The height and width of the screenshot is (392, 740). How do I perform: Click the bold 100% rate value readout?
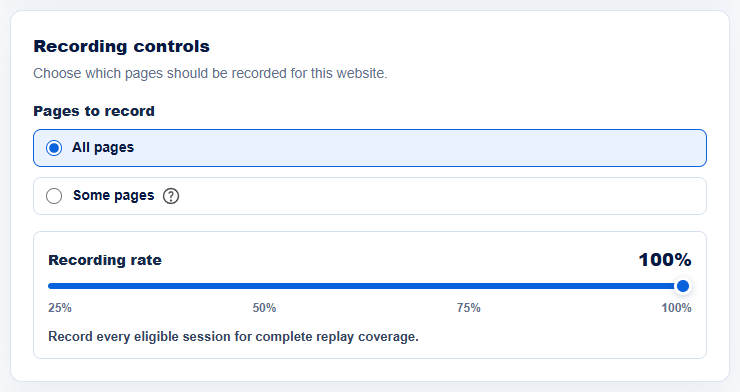pyautogui.click(x=665, y=260)
